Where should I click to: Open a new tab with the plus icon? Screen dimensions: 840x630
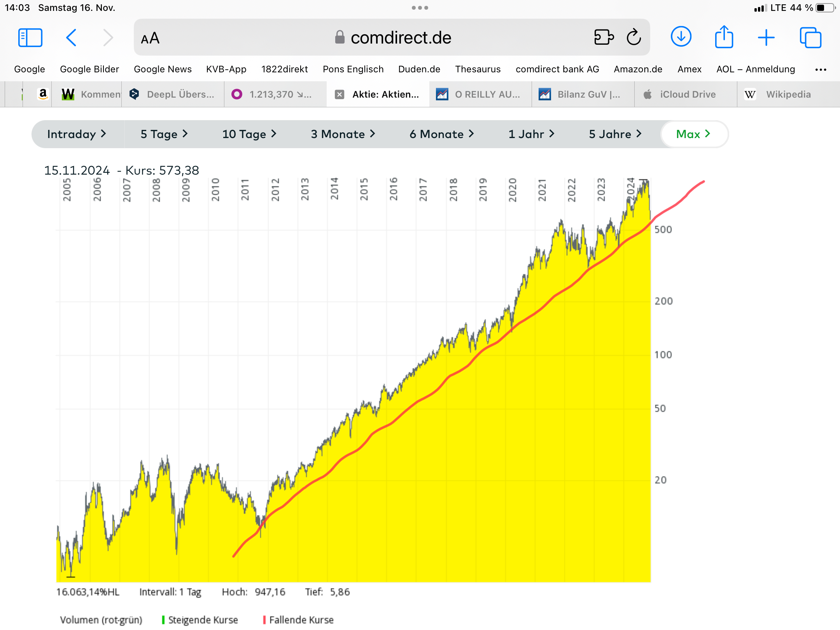pyautogui.click(x=766, y=38)
